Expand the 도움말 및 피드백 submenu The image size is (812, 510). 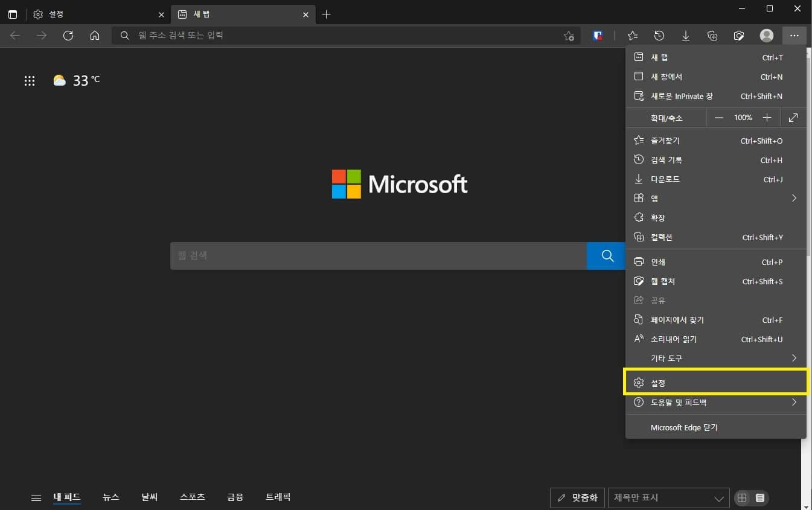(715, 403)
